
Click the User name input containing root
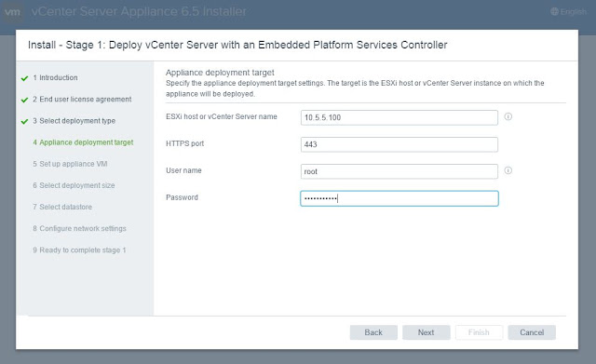(400, 171)
